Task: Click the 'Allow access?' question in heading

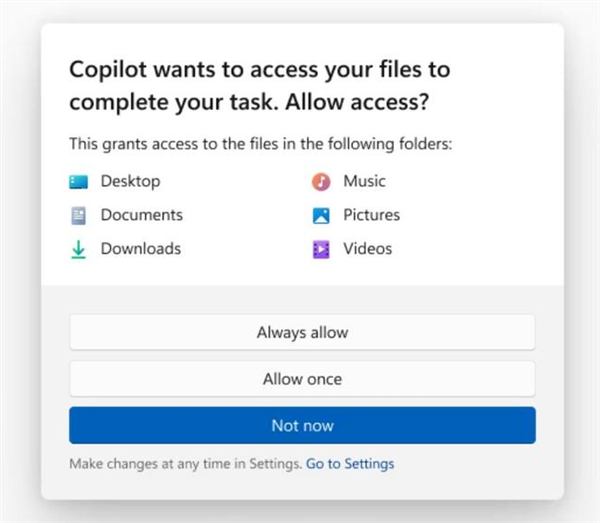Action: point(377,103)
